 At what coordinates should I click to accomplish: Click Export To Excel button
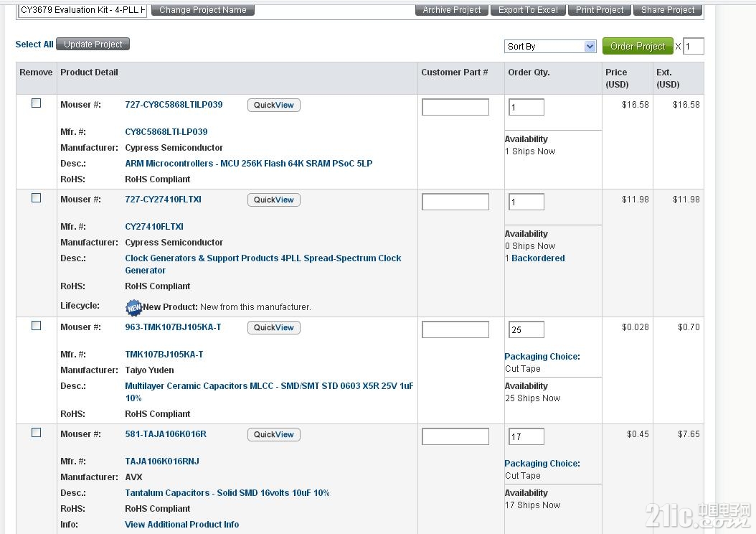pos(528,9)
